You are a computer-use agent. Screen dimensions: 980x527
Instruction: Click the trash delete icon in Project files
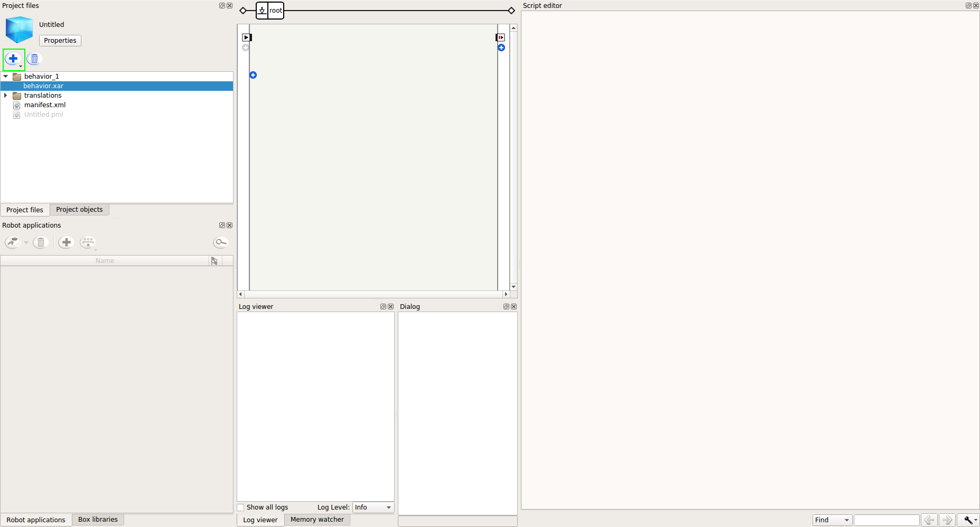tap(34, 59)
